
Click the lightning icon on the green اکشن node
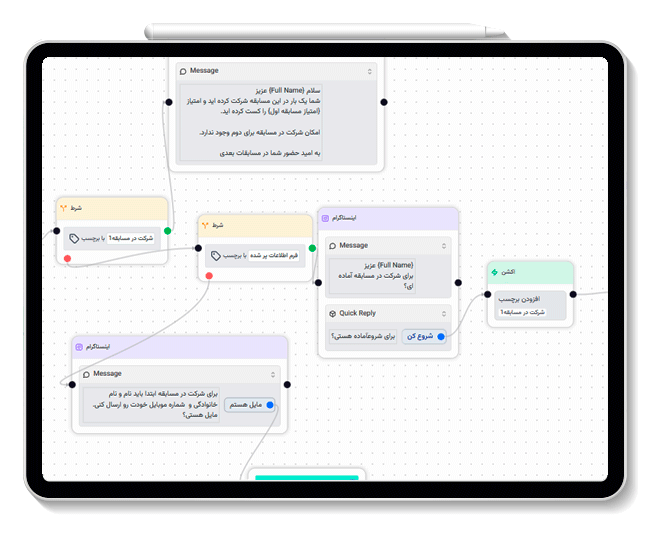click(494, 271)
